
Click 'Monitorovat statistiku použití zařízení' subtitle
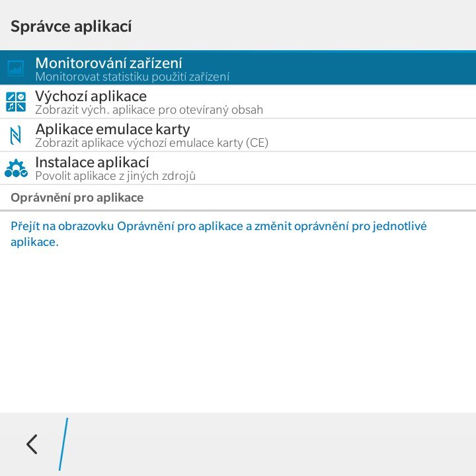[x=132, y=77]
